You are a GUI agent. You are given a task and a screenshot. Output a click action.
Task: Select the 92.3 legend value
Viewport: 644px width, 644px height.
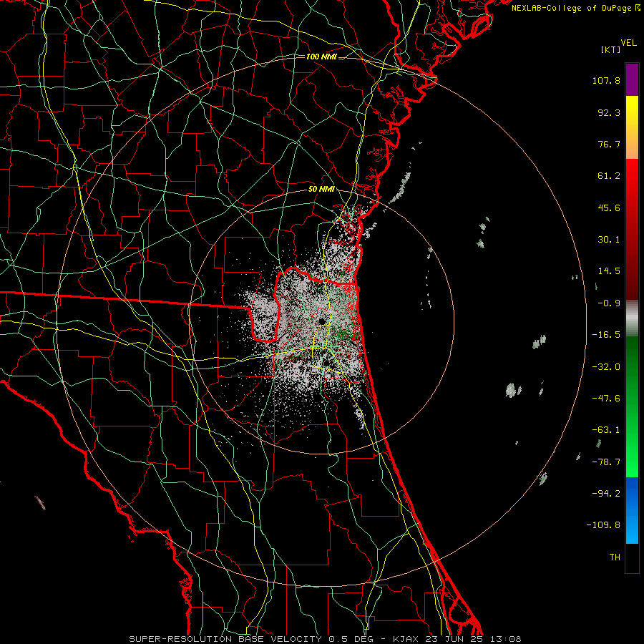609,112
